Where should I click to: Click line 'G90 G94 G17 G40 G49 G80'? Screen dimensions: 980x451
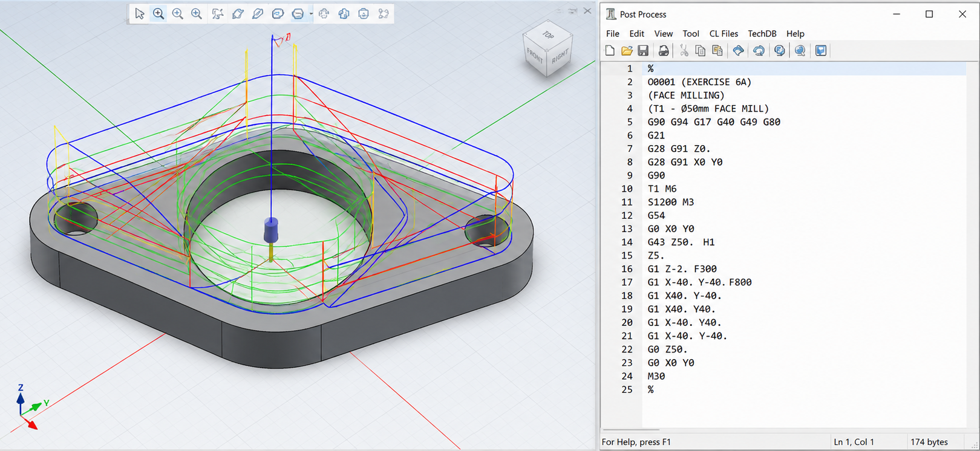coord(714,122)
